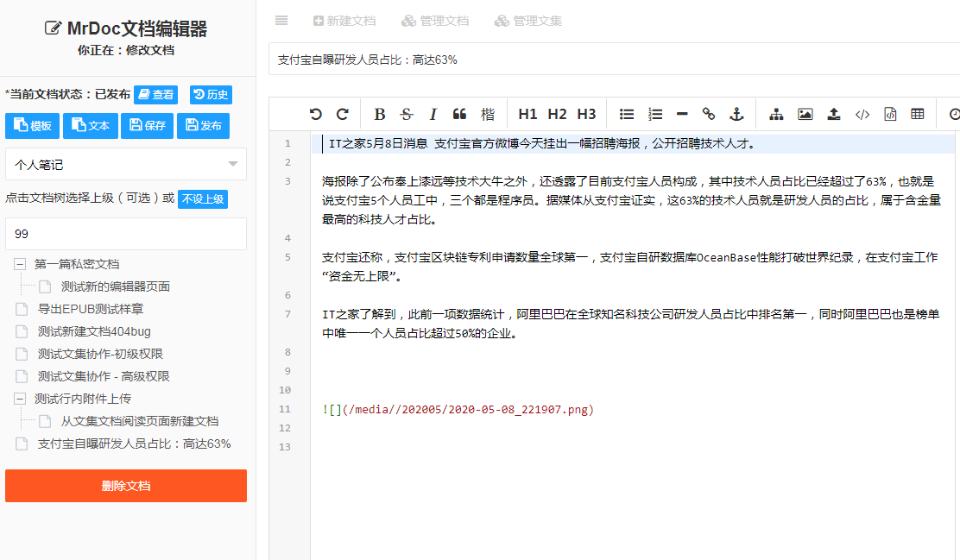The width and height of the screenshot is (960, 560).
Task: Insert a horizontal rule
Action: (682, 114)
